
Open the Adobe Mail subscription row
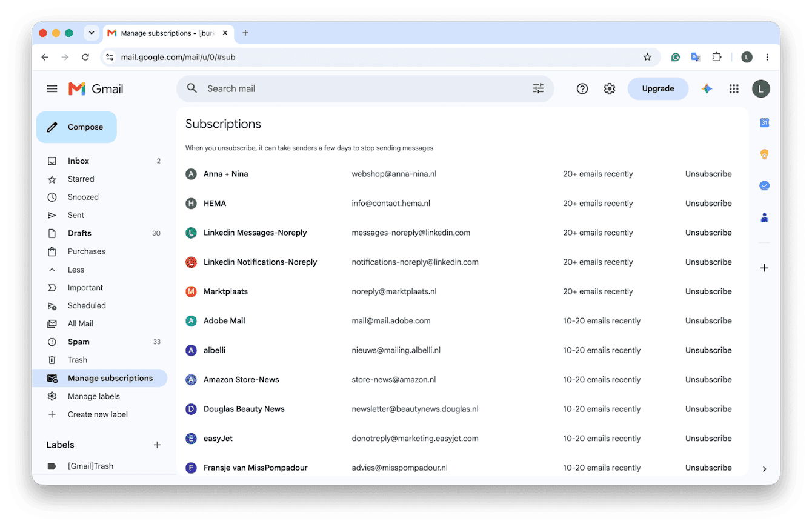(x=462, y=321)
